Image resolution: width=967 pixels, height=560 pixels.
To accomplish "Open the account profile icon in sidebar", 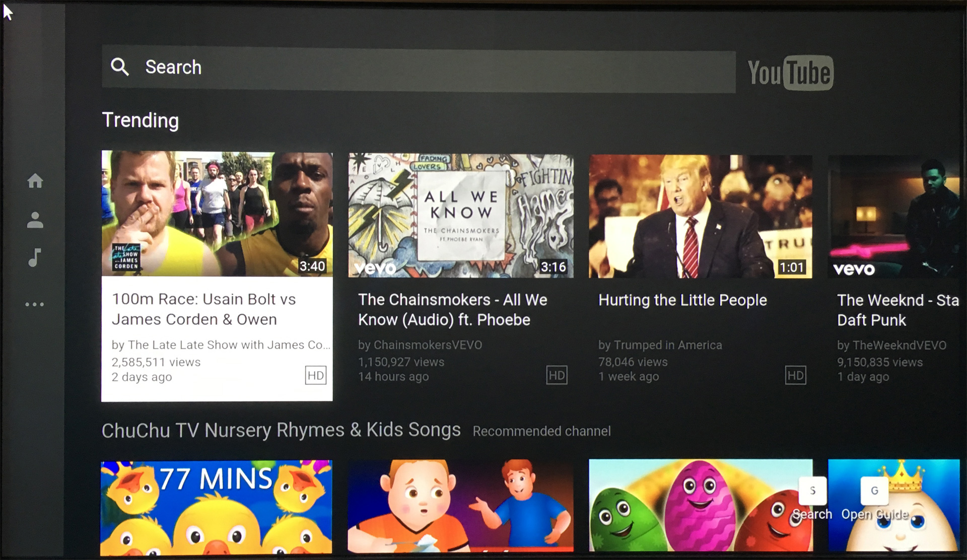I will pyautogui.click(x=35, y=220).
